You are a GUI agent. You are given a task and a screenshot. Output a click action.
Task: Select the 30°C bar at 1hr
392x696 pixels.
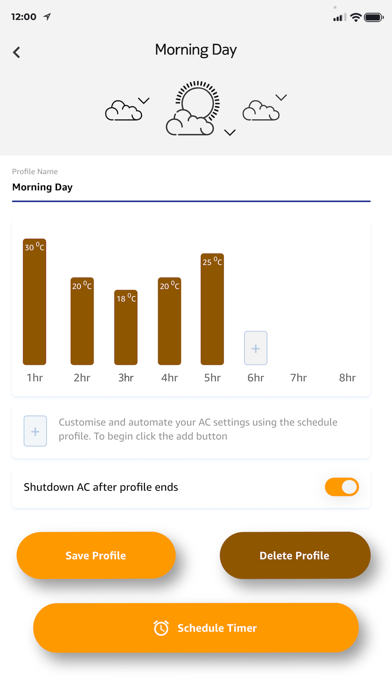click(35, 302)
